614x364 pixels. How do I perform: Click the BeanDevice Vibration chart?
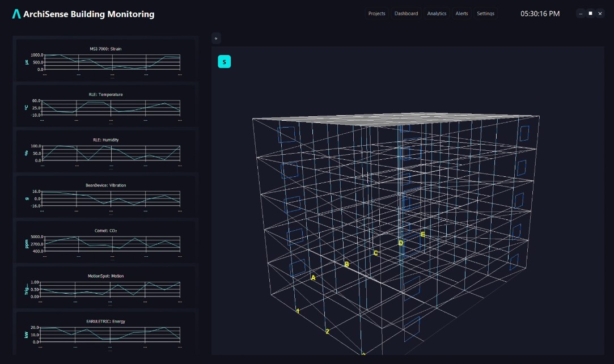105,196
